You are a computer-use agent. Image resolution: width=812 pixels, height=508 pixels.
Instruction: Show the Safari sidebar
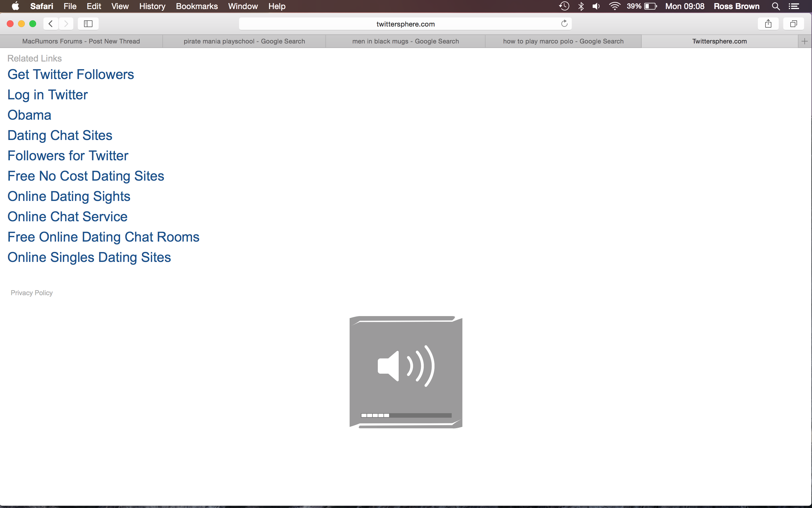point(88,23)
